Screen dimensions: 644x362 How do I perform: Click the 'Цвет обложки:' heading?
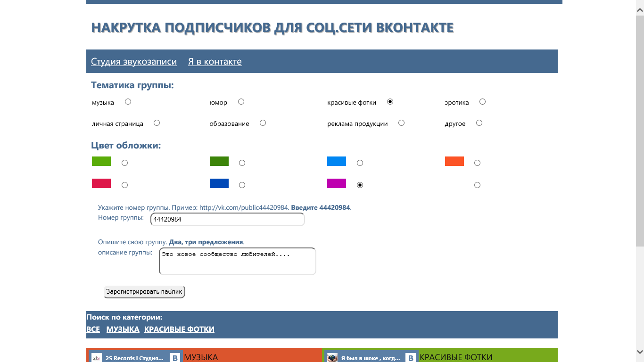click(126, 146)
